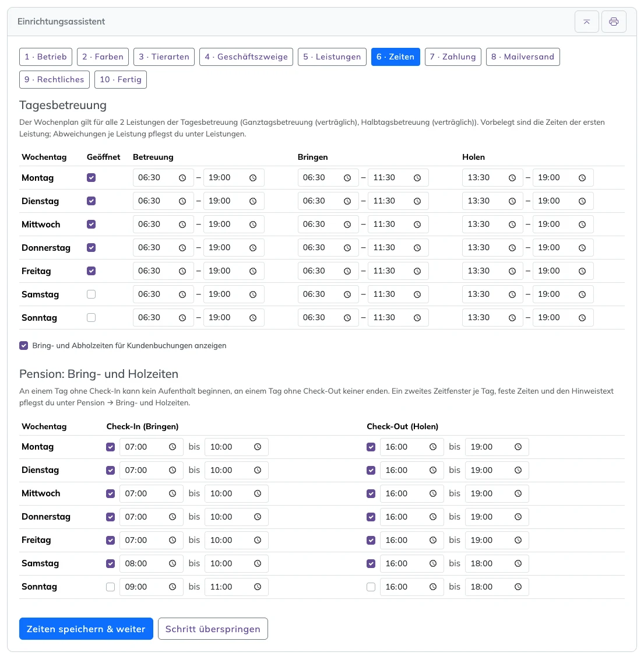Click Zeiten speichern & weiter
Image resolution: width=644 pixels, height=659 pixels.
pyautogui.click(x=86, y=629)
